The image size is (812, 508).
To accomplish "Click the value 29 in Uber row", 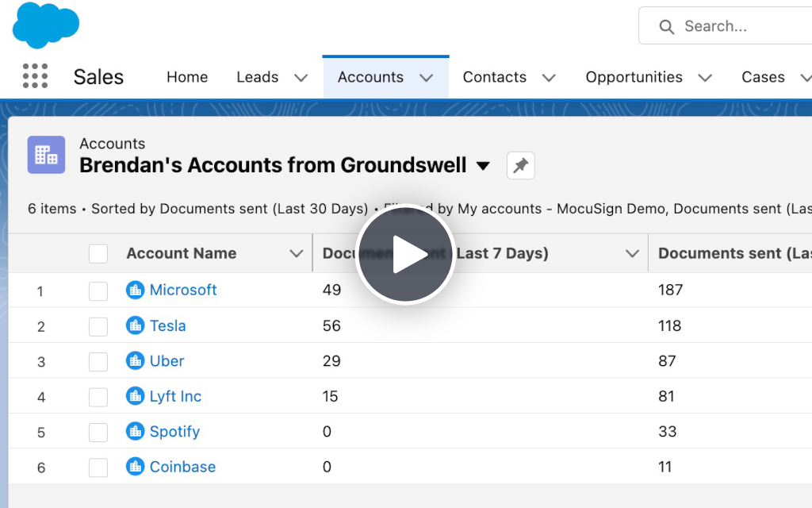I will click(x=331, y=361).
